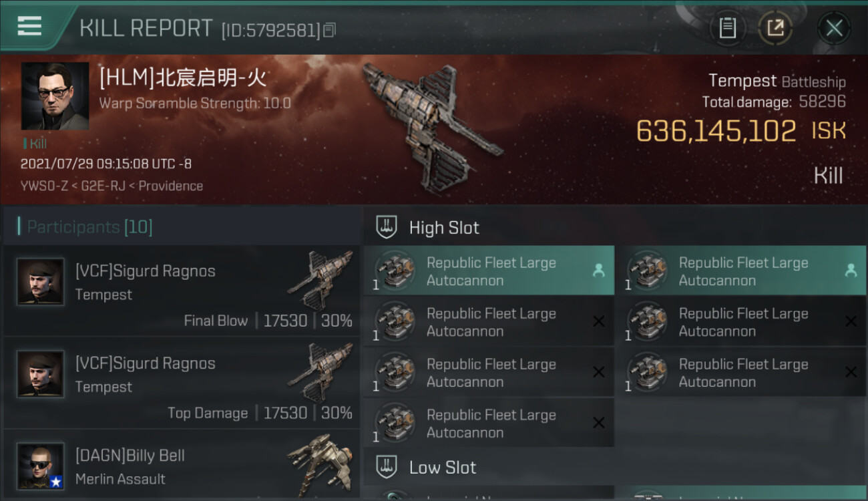Click the Providence region link
The image size is (868, 501).
(171, 186)
